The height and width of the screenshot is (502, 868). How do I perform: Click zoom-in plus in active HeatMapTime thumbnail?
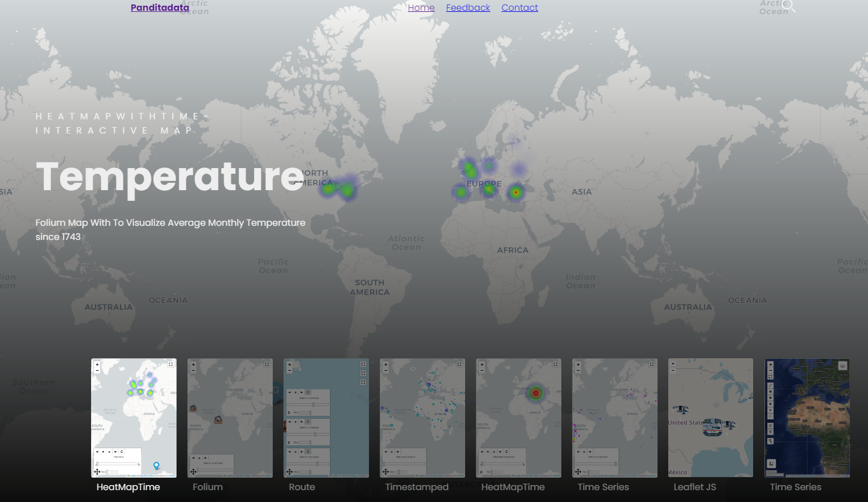click(x=97, y=364)
